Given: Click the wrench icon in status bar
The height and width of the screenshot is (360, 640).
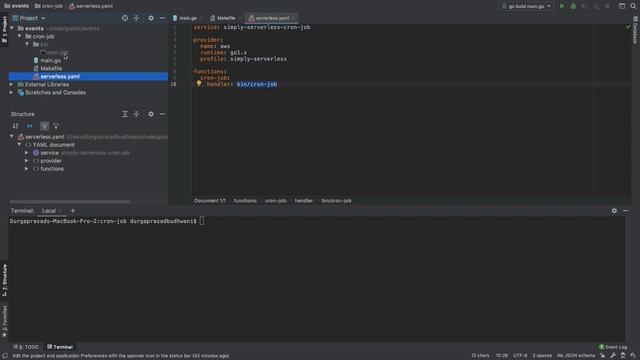Looking at the screenshot, I should pyautogui.click(x=613, y=356).
